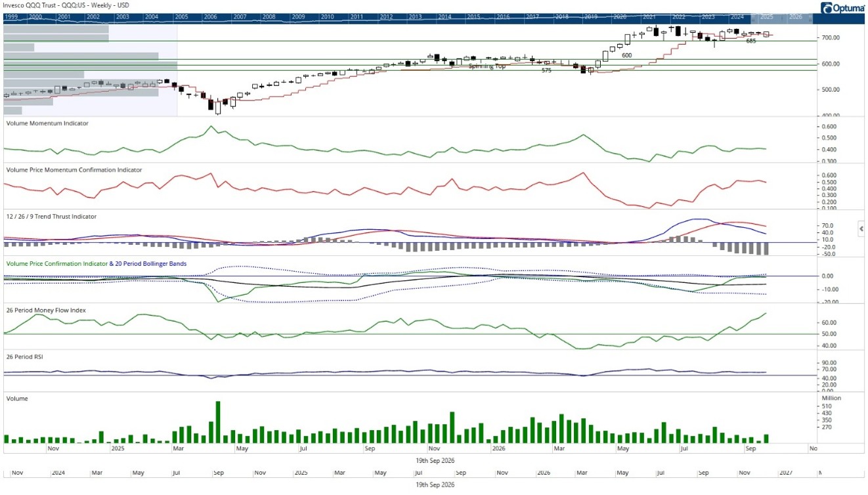Click the 2027 label on the bottom timeline

click(x=787, y=473)
